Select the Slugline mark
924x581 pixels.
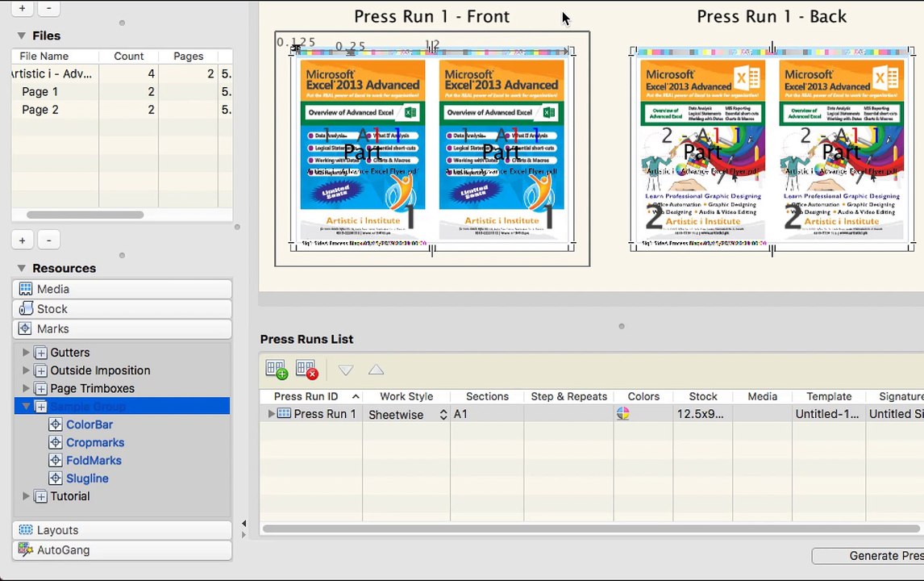click(87, 479)
